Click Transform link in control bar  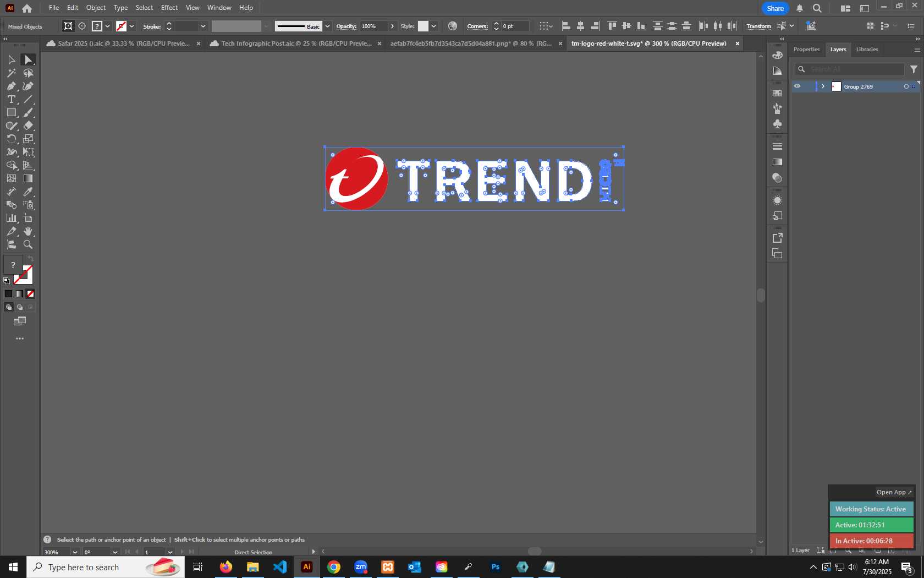tap(758, 26)
